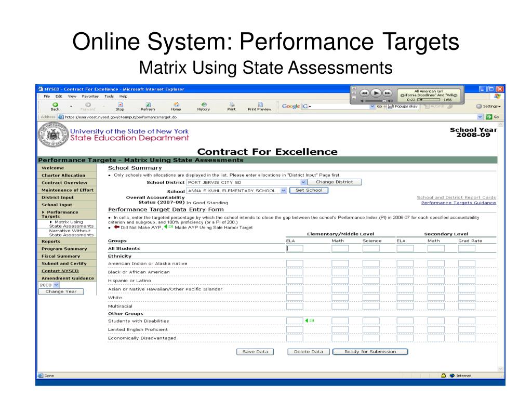532x399 pixels.
Task: Open the Favorites menu
Action: (x=90, y=96)
